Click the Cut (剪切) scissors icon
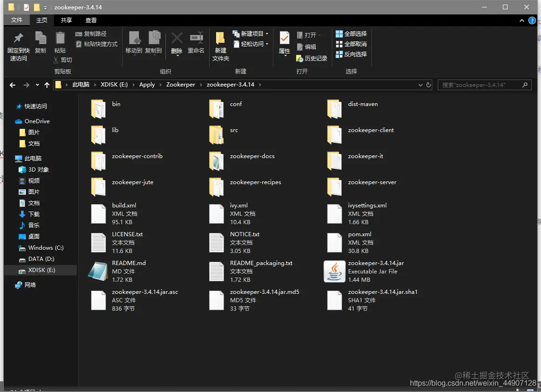Image resolution: width=541 pixels, height=392 pixels. pos(56,60)
